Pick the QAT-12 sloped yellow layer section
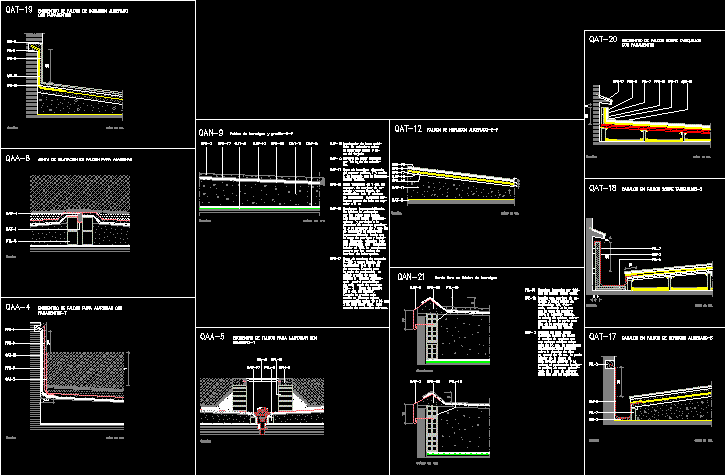Screen dimensions: 725x476 [x=456, y=183]
